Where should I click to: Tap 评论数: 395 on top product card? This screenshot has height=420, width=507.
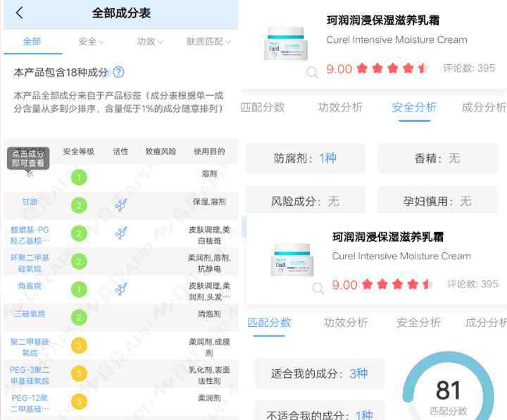[x=469, y=68]
